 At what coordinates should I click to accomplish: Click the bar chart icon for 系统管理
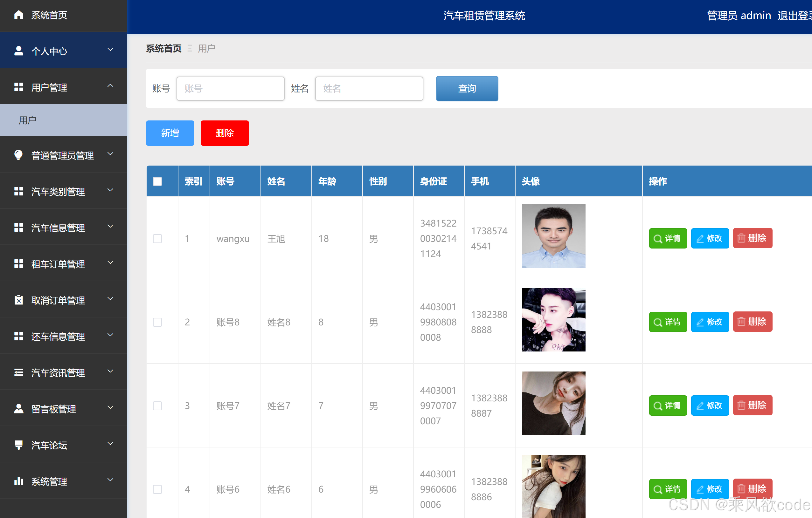pyautogui.click(x=18, y=481)
